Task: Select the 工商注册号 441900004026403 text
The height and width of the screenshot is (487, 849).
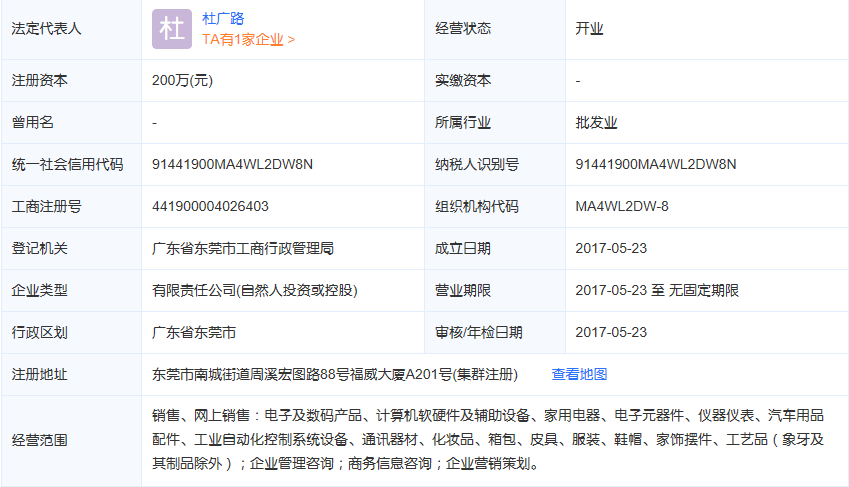Action: click(x=210, y=206)
